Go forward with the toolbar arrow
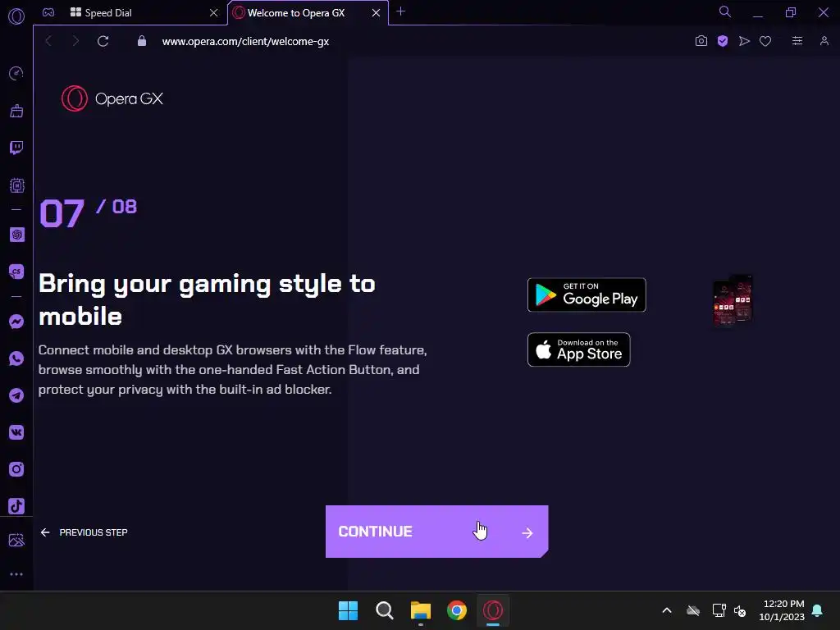This screenshot has width=840, height=630. [75, 41]
